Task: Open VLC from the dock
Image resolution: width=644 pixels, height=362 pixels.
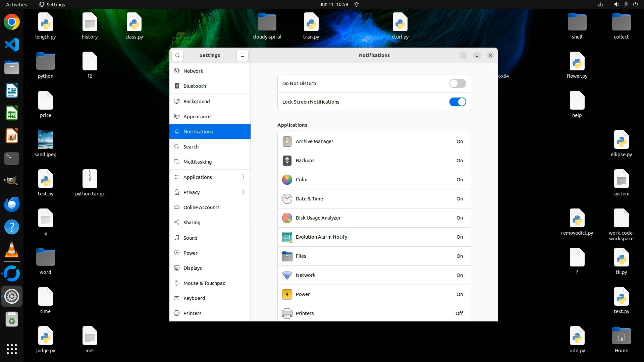Action: coord(12,250)
